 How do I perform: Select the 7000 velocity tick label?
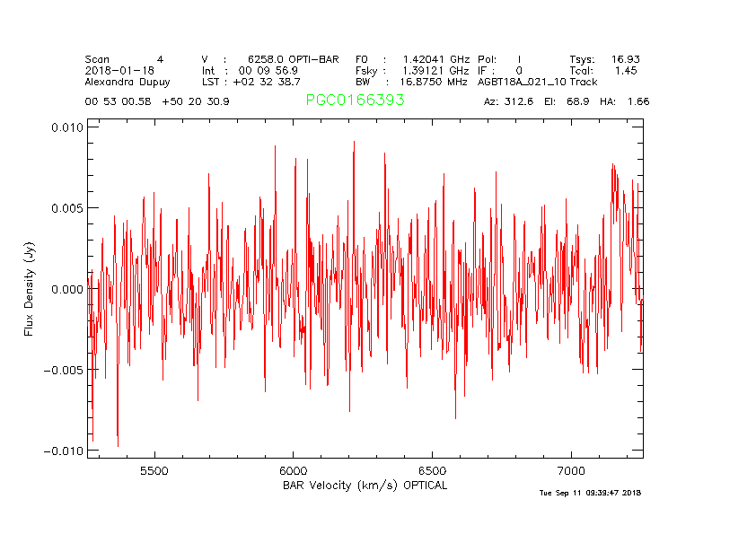(572, 470)
